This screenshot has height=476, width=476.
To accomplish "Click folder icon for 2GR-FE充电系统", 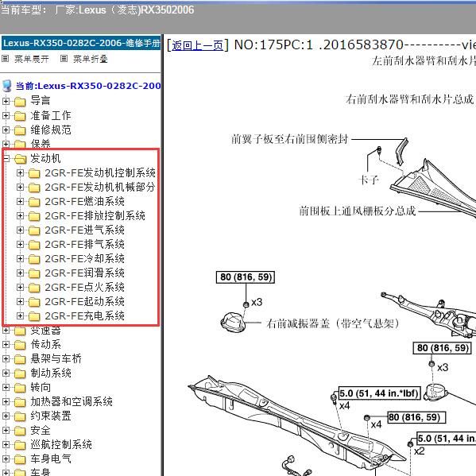I will [x=34, y=316].
